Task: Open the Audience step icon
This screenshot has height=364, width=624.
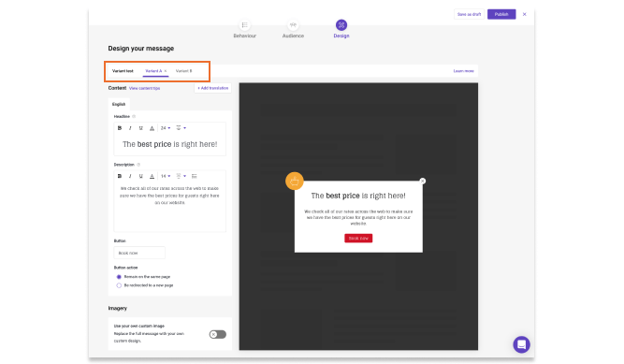Action: [293, 25]
